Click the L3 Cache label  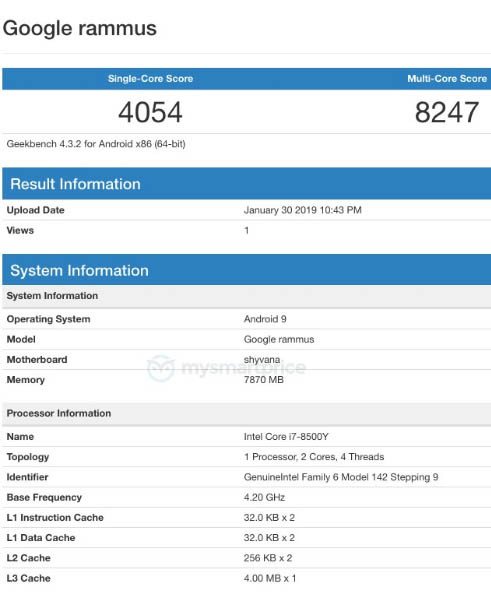(x=28, y=579)
